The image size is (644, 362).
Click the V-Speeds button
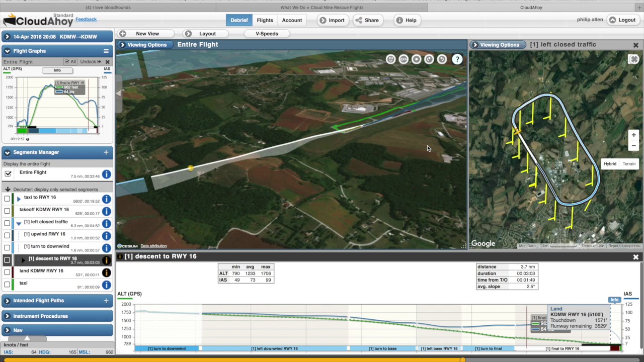(267, 34)
